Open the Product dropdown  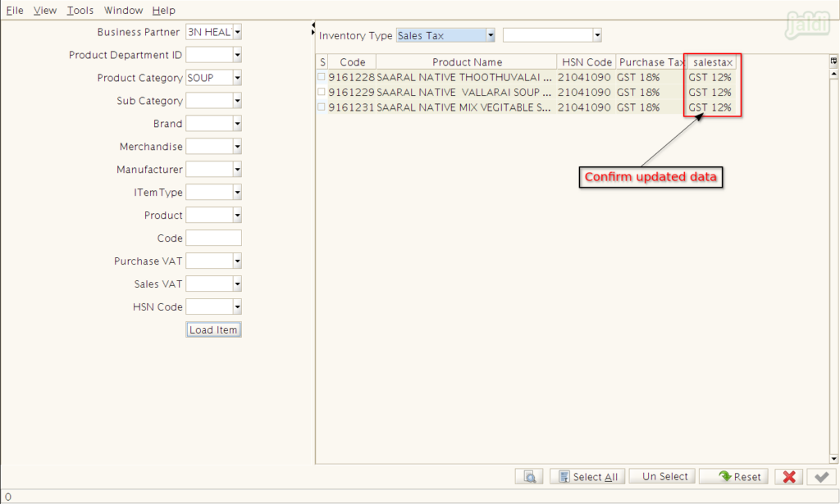coord(237,215)
